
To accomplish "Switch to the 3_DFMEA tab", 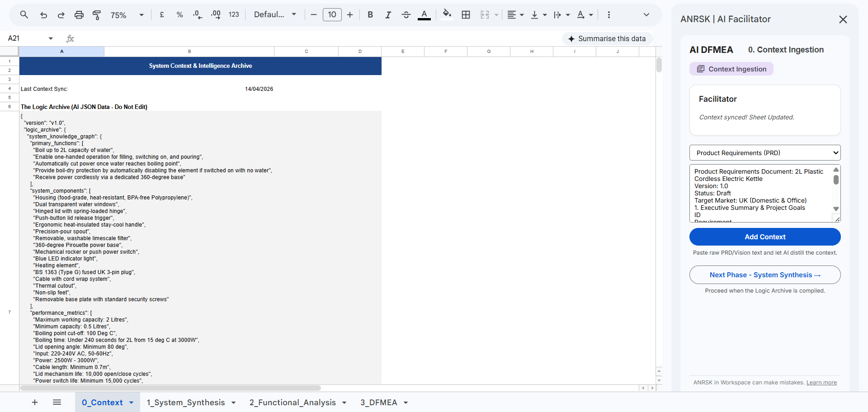I will pos(379,402).
